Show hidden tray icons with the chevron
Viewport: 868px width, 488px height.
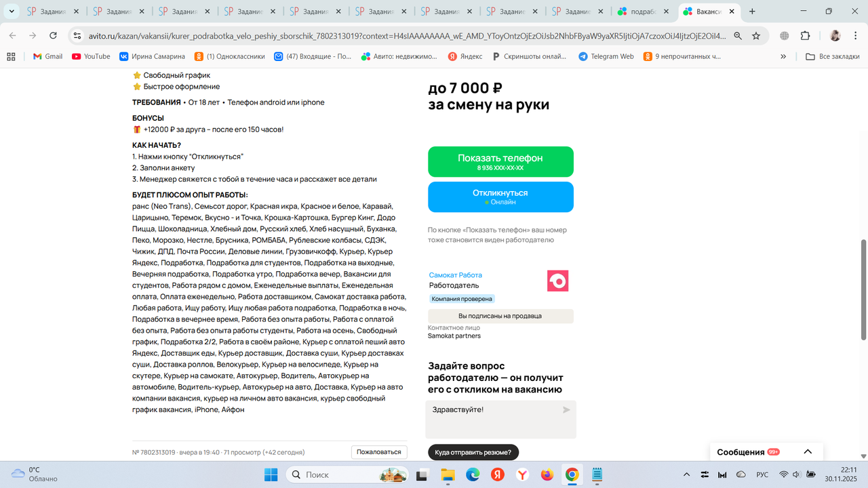[x=687, y=474]
